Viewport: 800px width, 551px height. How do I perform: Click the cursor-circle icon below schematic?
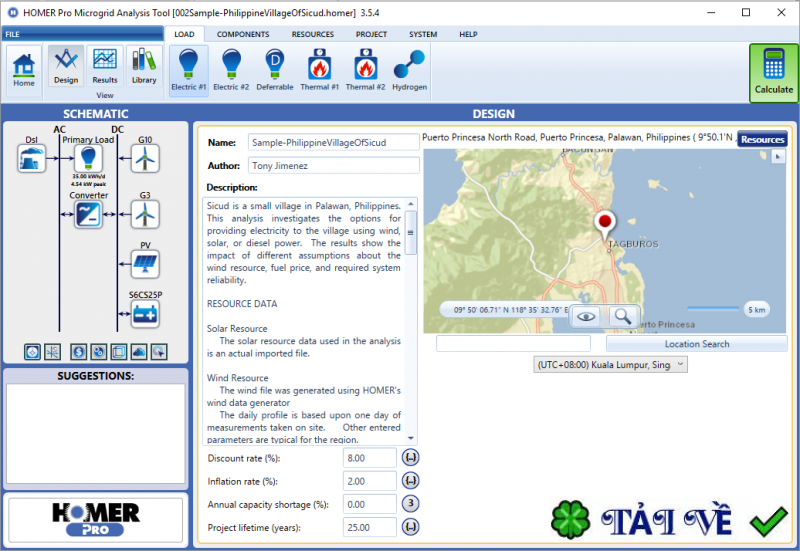(159, 352)
